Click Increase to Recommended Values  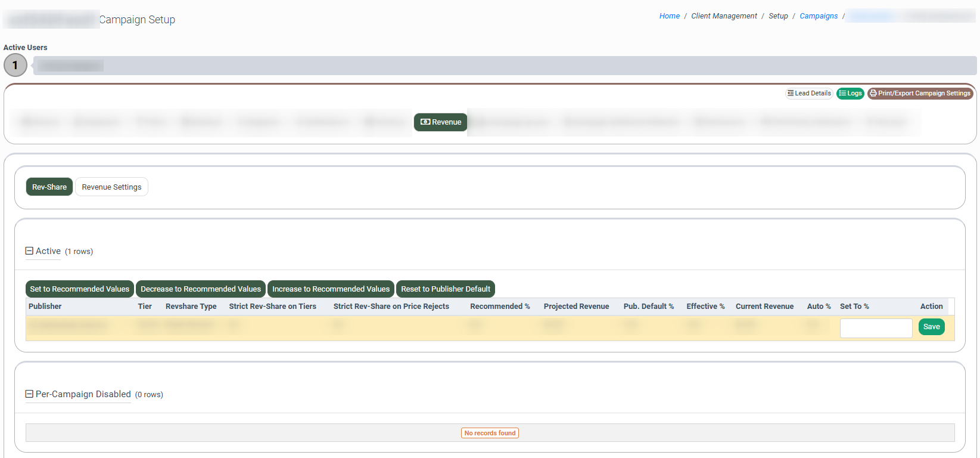[x=331, y=289]
